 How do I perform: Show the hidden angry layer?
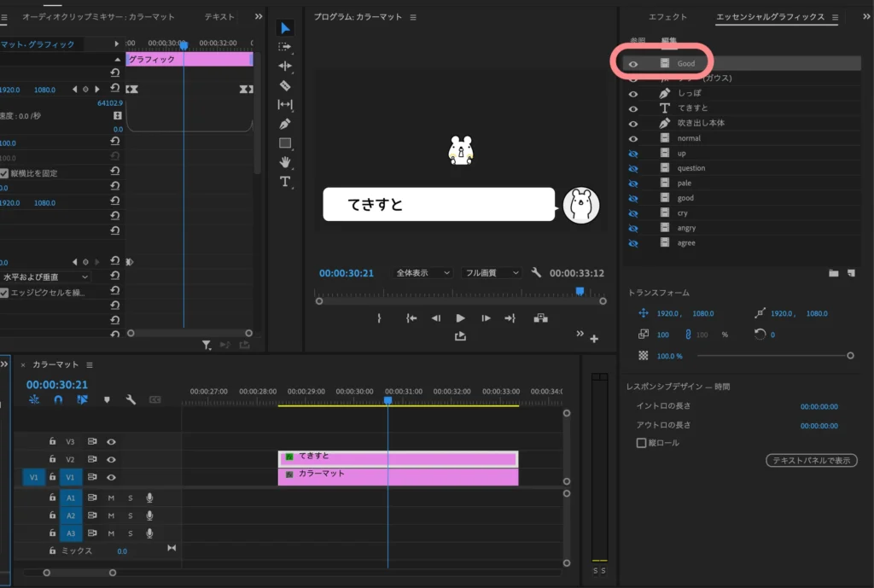(633, 228)
